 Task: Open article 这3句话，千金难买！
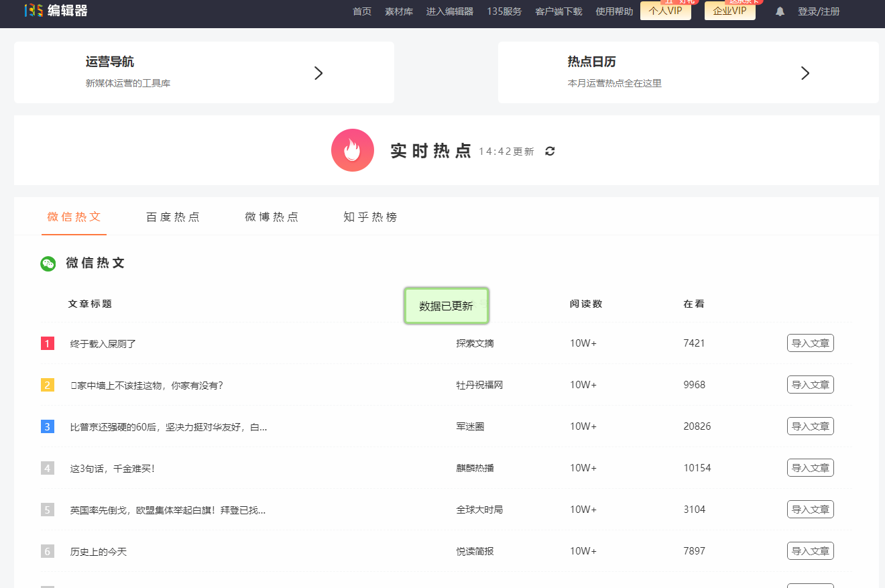click(113, 469)
